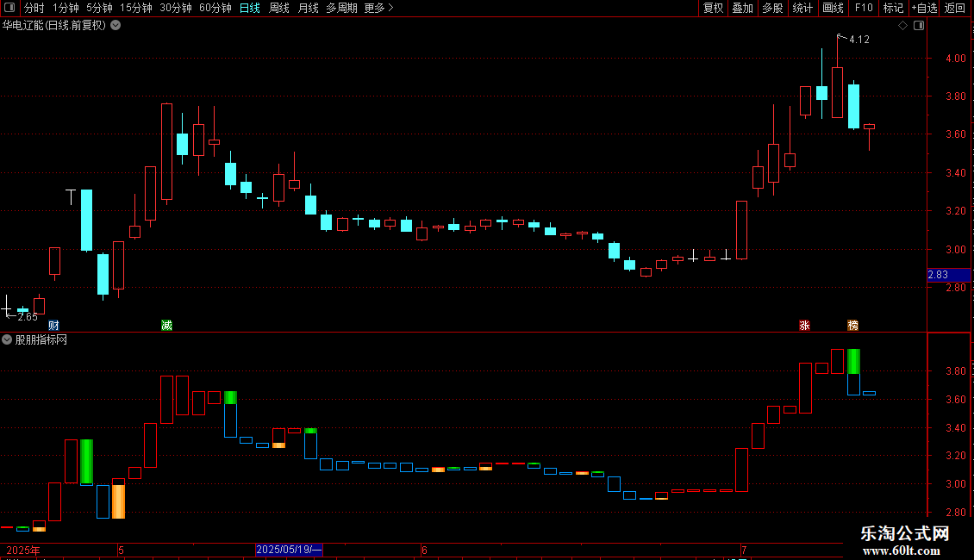Select the 1分钟 period tab

click(66, 8)
